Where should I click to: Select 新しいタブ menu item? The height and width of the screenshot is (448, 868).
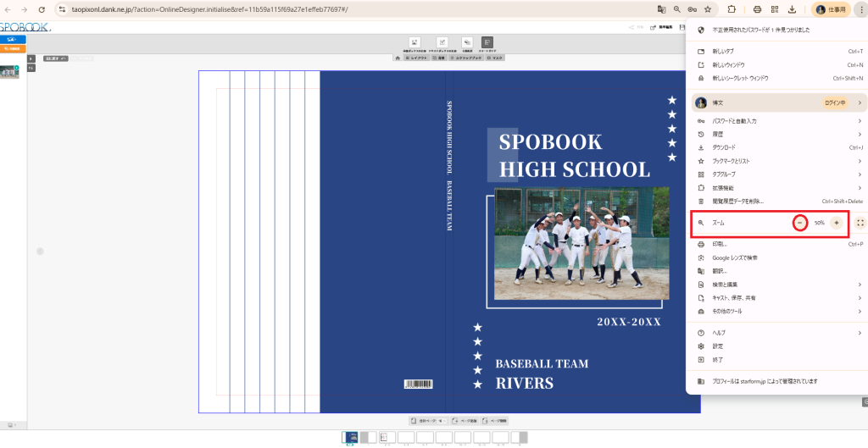click(x=724, y=51)
